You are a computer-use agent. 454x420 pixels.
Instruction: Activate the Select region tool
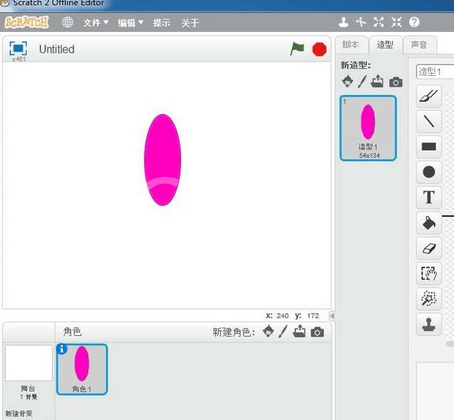click(429, 274)
